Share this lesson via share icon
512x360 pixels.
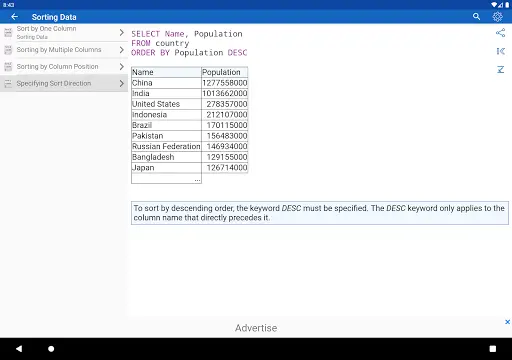(x=500, y=33)
